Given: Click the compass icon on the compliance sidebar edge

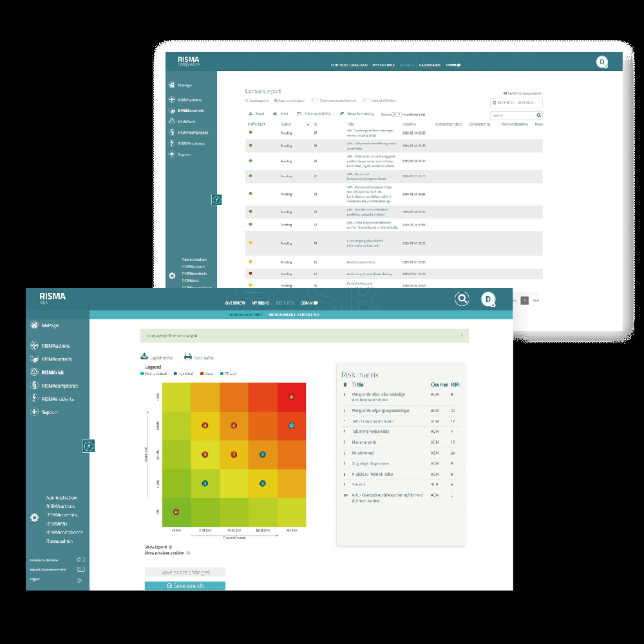Looking at the screenshot, I should 216,200.
